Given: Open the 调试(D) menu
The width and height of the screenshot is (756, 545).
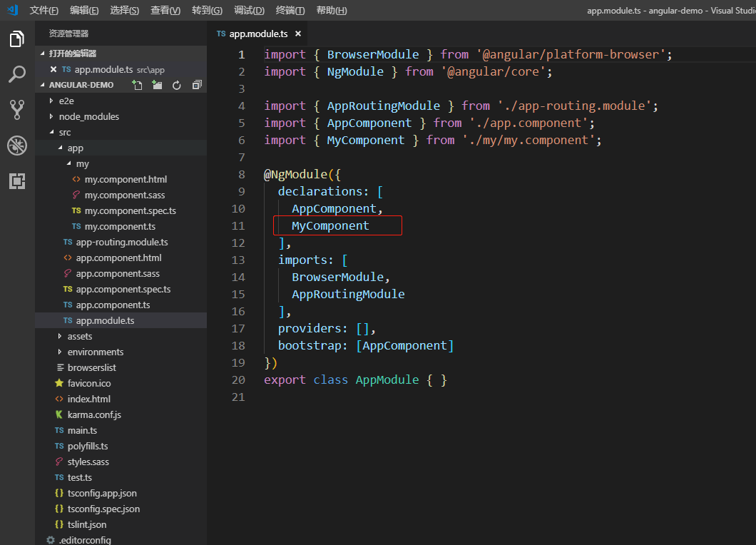Looking at the screenshot, I should (250, 10).
